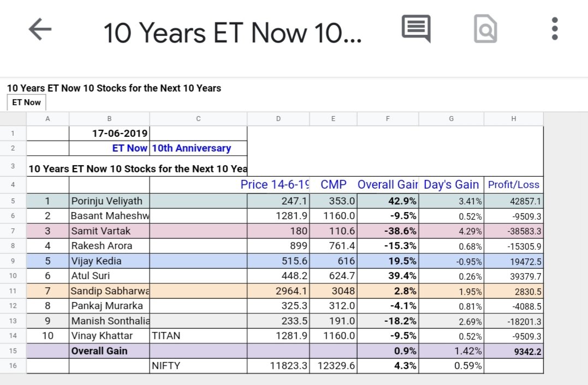Viewport: 588px width, 385px height.
Task: Open the three-dot overflow menu
Action: click(x=555, y=29)
